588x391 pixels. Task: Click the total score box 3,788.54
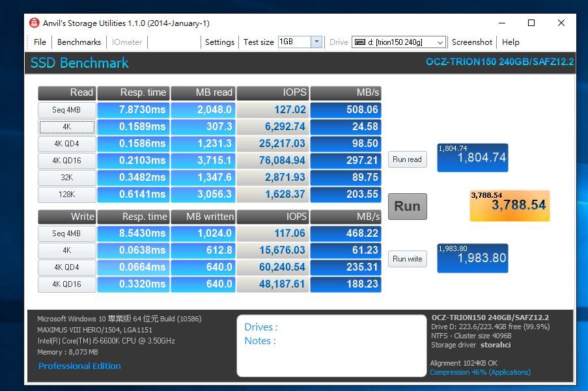point(510,206)
